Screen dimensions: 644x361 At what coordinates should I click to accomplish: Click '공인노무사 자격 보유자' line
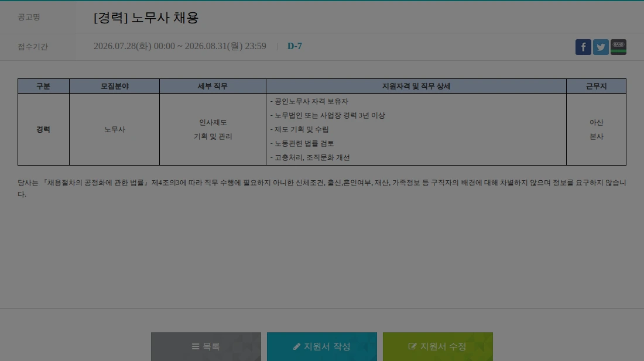pyautogui.click(x=309, y=101)
